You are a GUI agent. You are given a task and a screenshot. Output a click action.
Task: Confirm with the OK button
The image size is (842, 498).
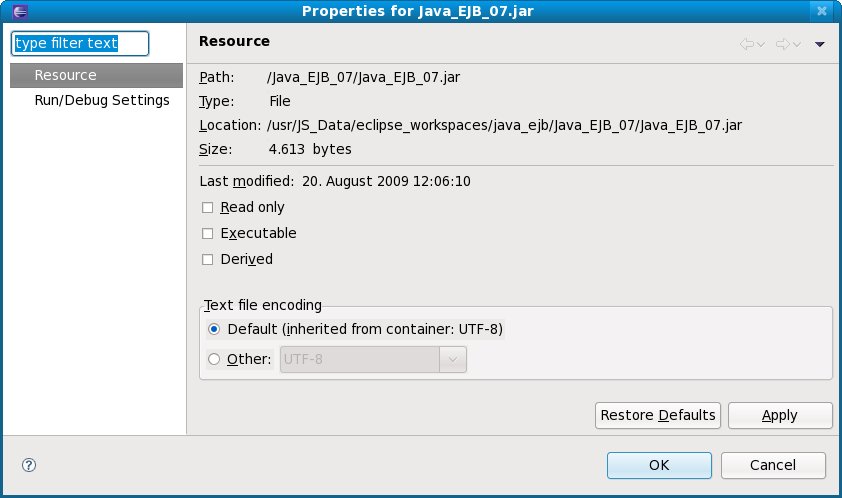point(659,465)
